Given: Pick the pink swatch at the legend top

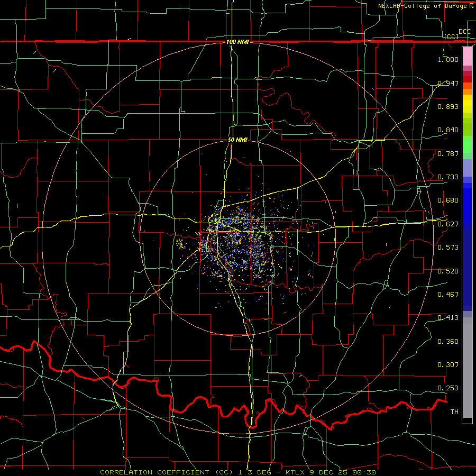Looking at the screenshot, I should tap(467, 56).
